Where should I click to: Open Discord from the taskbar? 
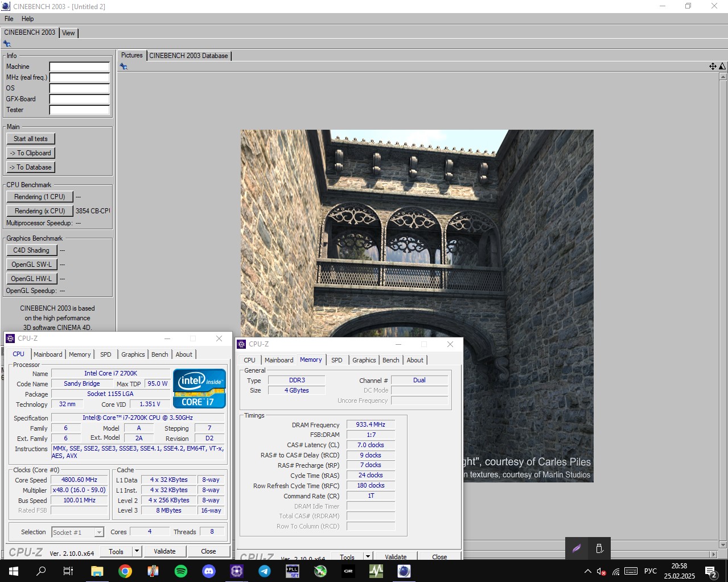tap(209, 571)
